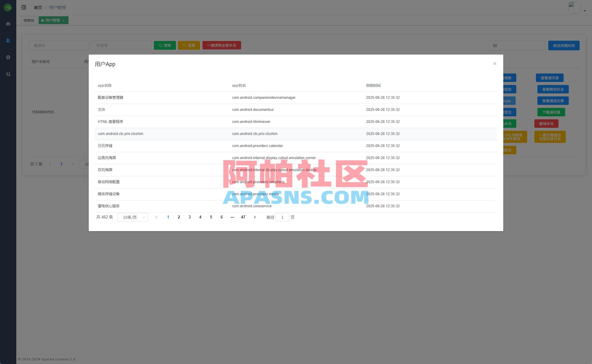Click the green leaf app logo
The width and height of the screenshot is (592, 364).
pos(8,7)
